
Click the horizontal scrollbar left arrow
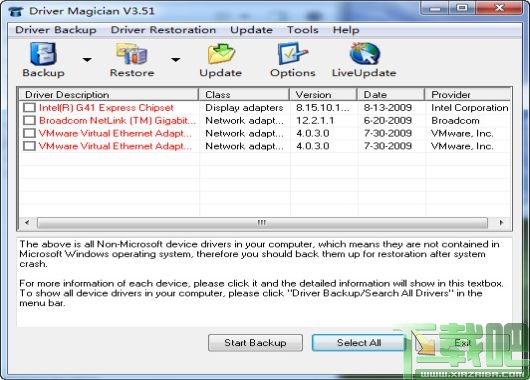coord(27,223)
